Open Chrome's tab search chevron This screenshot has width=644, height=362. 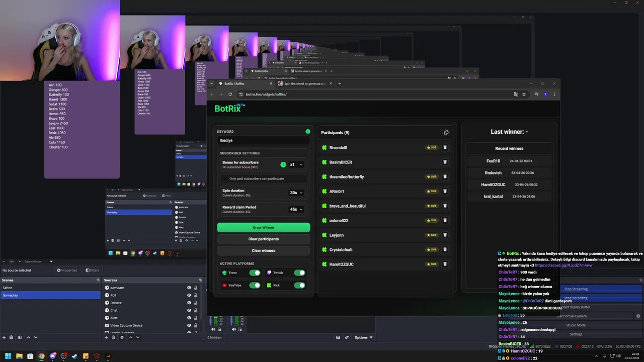pyautogui.click(x=212, y=83)
